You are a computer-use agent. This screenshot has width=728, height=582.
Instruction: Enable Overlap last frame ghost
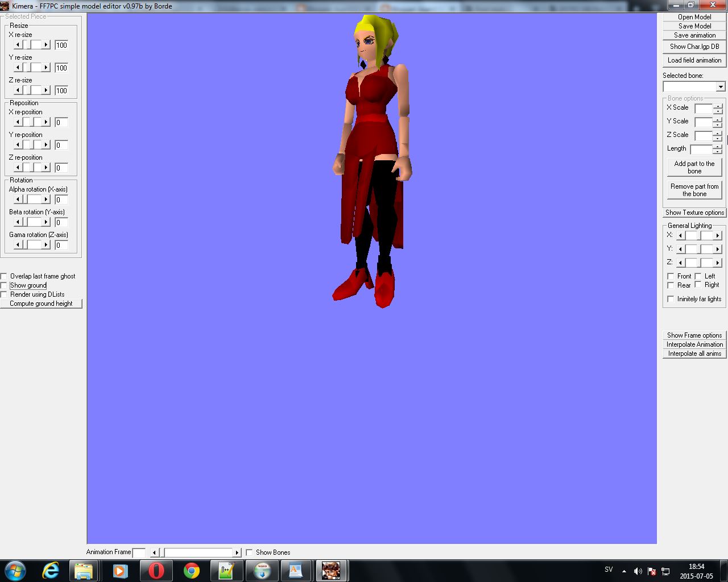(x=4, y=276)
